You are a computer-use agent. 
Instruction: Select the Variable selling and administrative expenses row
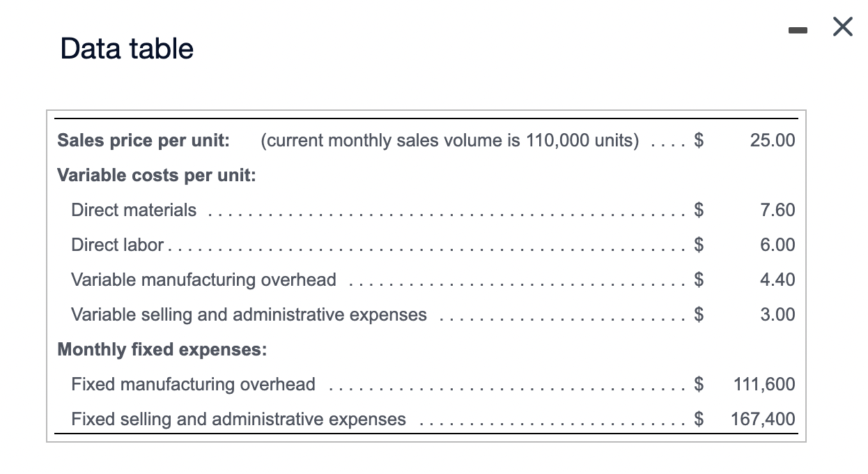pyautogui.click(x=249, y=314)
